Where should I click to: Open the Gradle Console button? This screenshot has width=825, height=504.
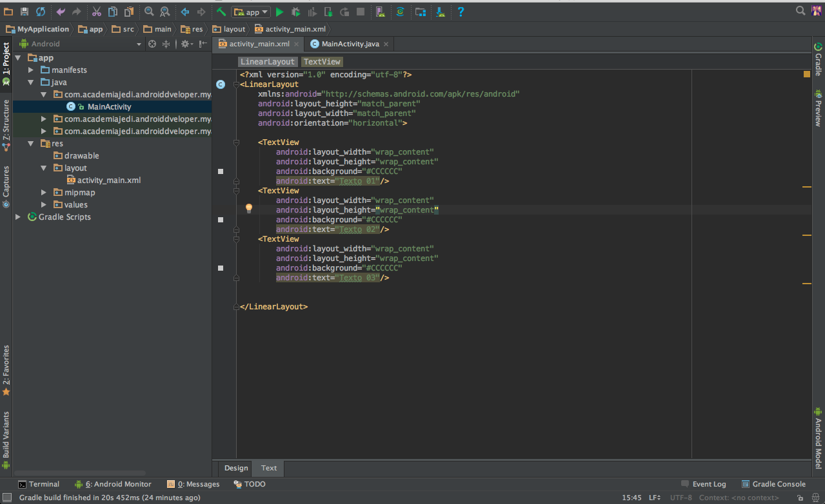[x=773, y=484]
